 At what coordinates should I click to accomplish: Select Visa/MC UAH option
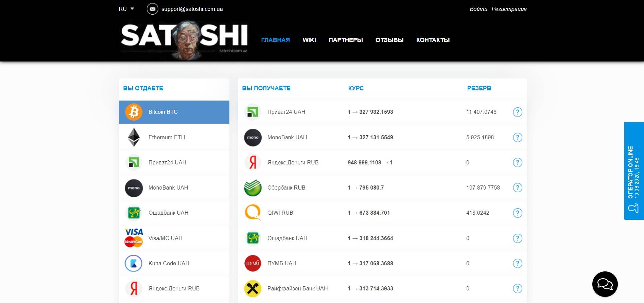(174, 238)
